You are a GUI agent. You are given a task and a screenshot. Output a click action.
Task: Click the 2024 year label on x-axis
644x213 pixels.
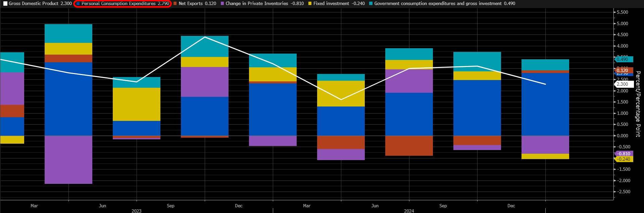pyautogui.click(x=409, y=211)
